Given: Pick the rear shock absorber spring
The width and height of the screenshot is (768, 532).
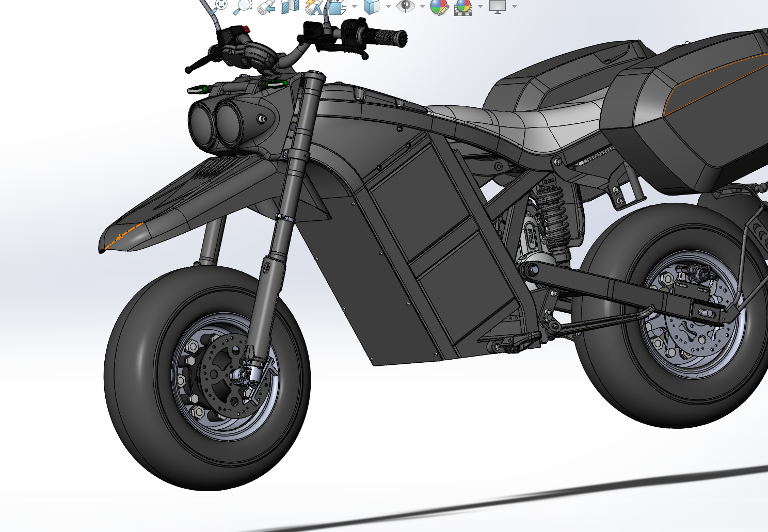Looking at the screenshot, I should tap(554, 212).
